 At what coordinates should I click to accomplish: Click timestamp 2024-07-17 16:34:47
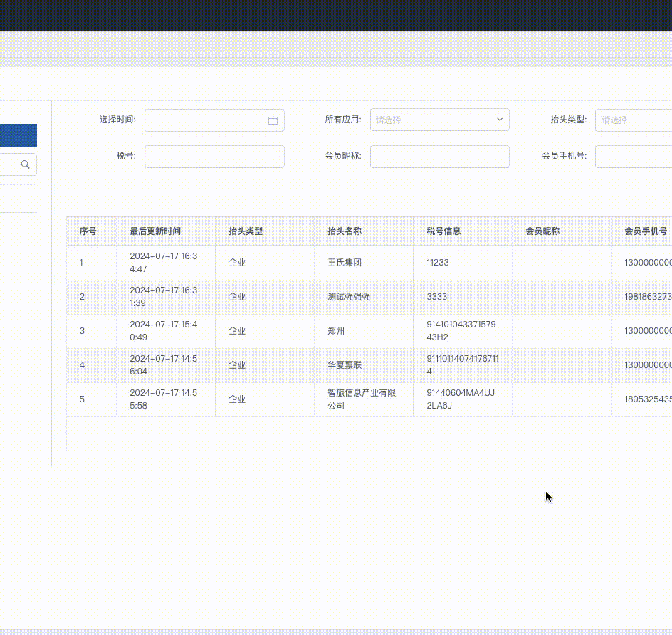click(163, 263)
